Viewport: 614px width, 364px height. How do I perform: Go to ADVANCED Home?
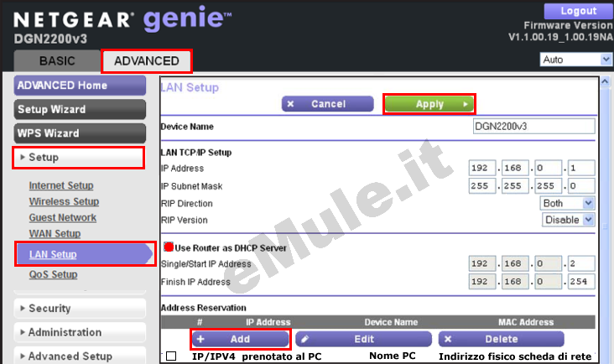[x=80, y=86]
